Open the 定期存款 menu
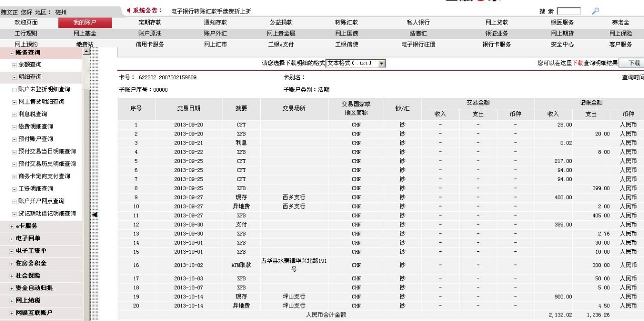The height and width of the screenshot is (321, 644). pyautogui.click(x=150, y=23)
